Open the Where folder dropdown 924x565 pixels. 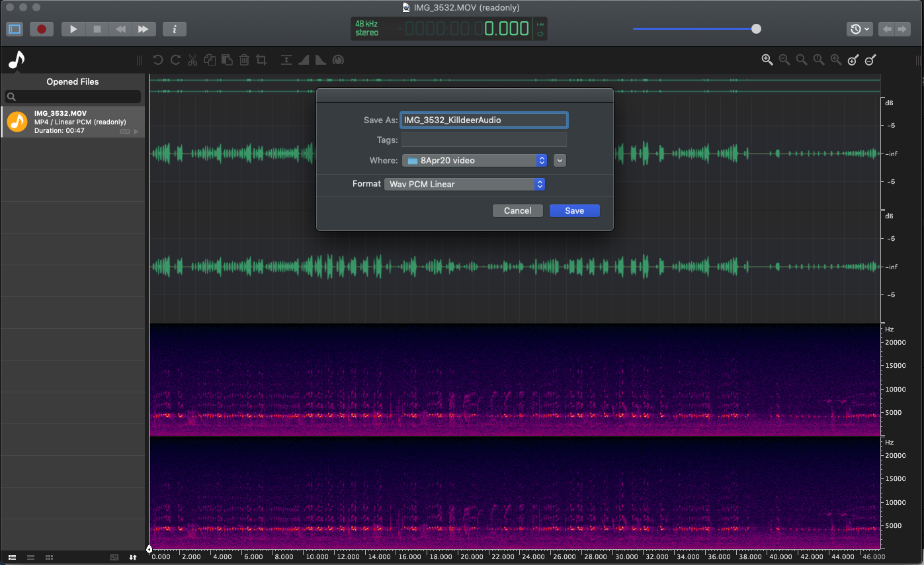pyautogui.click(x=474, y=160)
